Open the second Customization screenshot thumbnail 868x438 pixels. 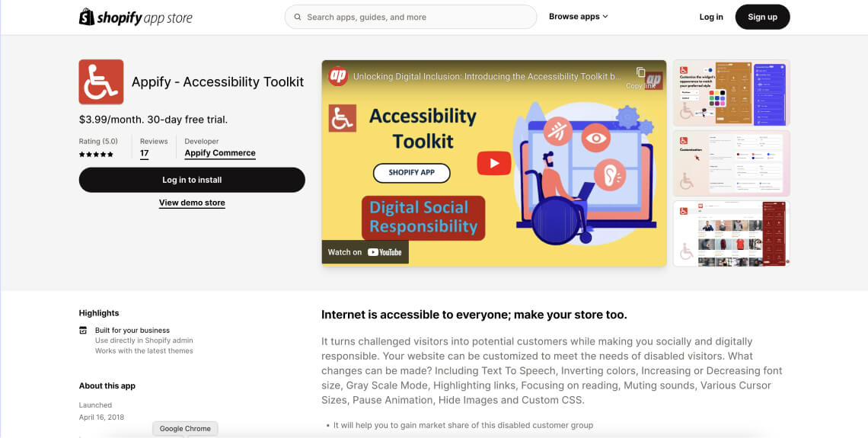tap(731, 163)
